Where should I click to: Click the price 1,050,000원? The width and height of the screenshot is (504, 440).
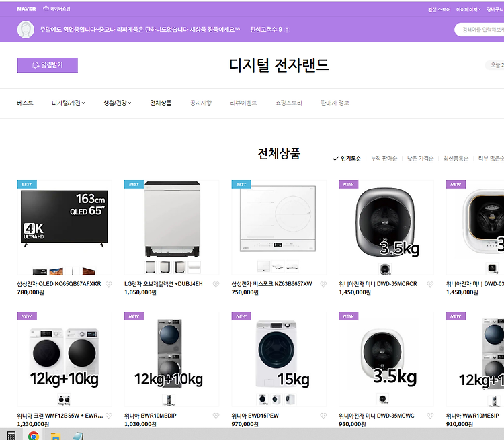click(140, 292)
